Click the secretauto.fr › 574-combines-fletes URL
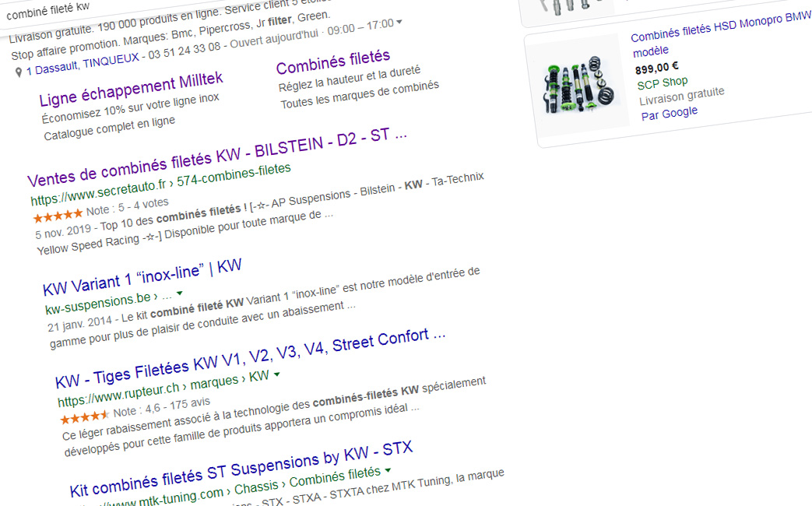Image resolution: width=812 pixels, height=506 pixels. pyautogui.click(x=160, y=184)
